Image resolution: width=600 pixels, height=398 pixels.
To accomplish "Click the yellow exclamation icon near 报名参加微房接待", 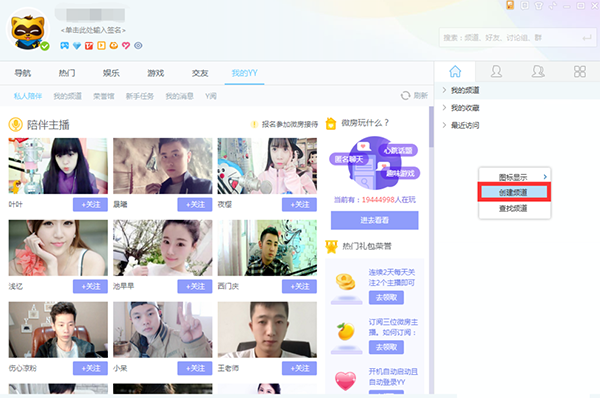I will (x=254, y=124).
